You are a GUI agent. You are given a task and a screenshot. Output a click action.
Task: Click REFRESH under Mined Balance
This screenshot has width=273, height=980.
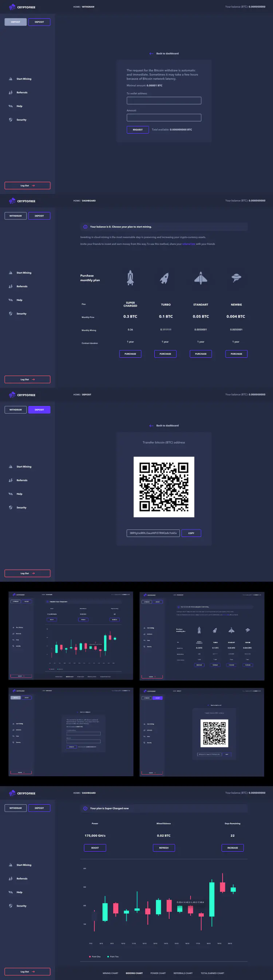tap(164, 848)
